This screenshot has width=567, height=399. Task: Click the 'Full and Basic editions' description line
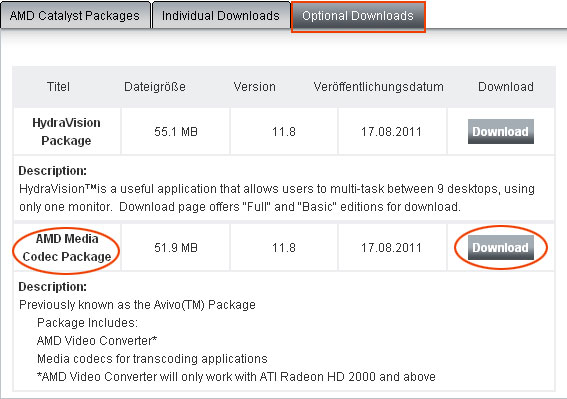click(240, 207)
